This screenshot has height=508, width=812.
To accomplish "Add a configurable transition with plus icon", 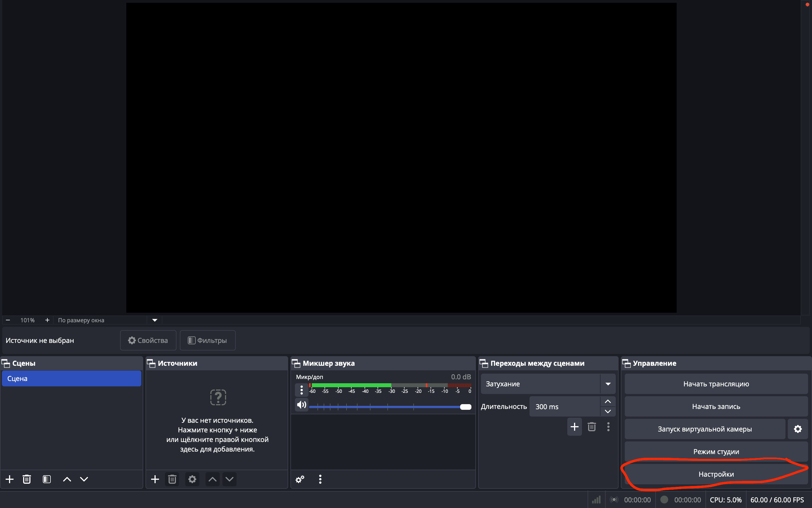I will (x=574, y=427).
